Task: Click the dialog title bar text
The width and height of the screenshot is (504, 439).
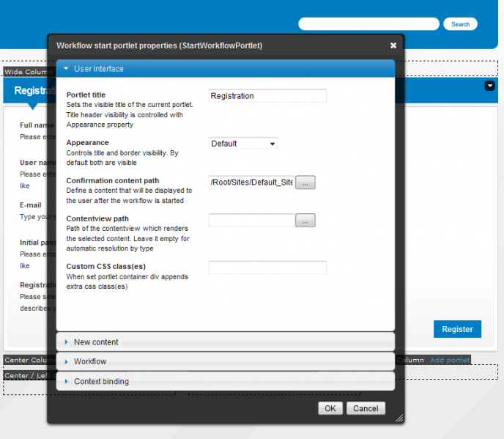Action: click(160, 45)
